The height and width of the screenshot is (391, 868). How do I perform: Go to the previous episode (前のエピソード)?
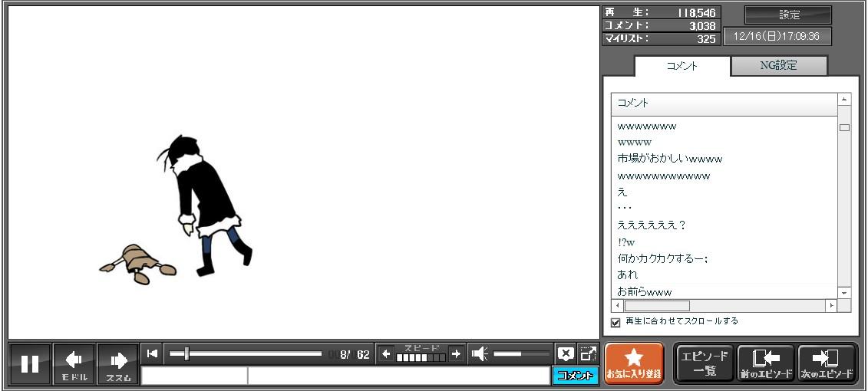tap(766, 363)
